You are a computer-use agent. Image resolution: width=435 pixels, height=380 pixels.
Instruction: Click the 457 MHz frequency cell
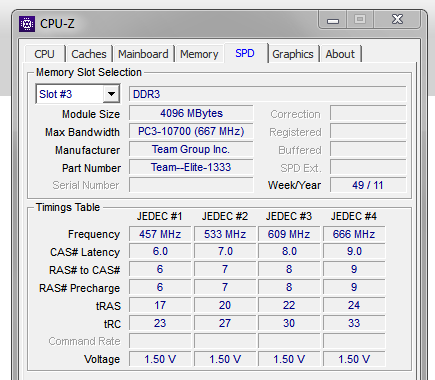coord(160,234)
